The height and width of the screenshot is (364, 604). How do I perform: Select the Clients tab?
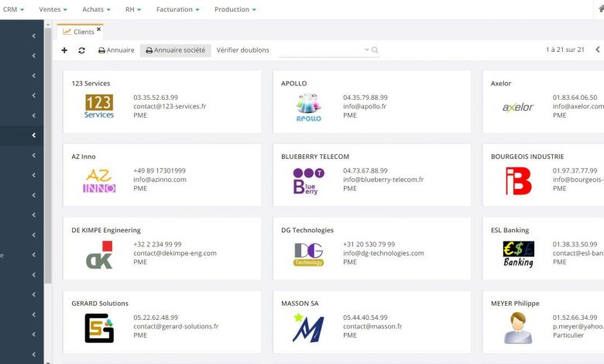point(79,32)
